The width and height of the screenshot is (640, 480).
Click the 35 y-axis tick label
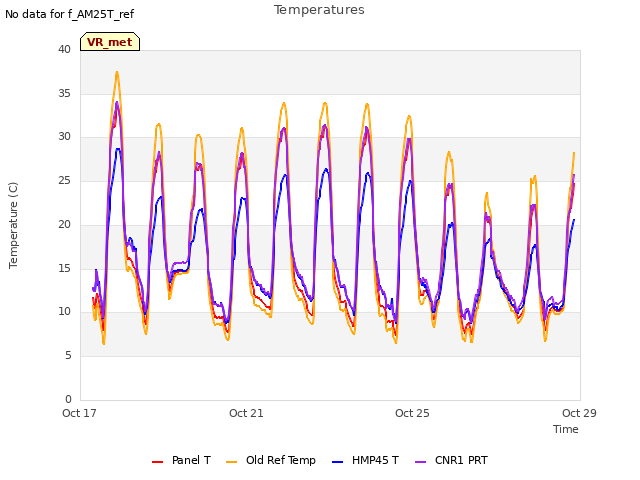(x=64, y=93)
